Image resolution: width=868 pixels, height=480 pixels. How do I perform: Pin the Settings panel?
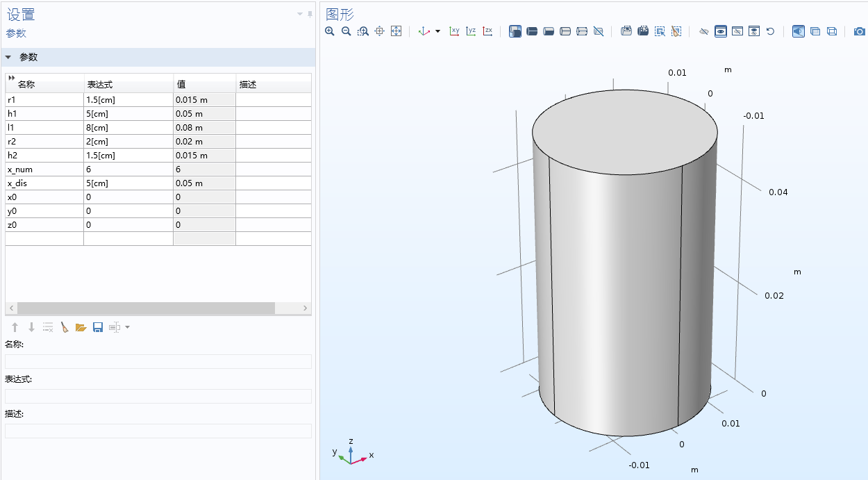pos(310,14)
